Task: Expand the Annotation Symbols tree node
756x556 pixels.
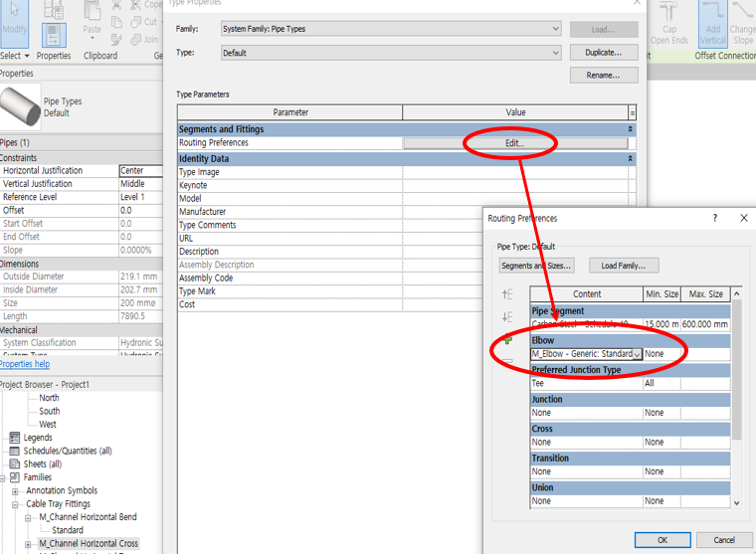Action: 15,491
